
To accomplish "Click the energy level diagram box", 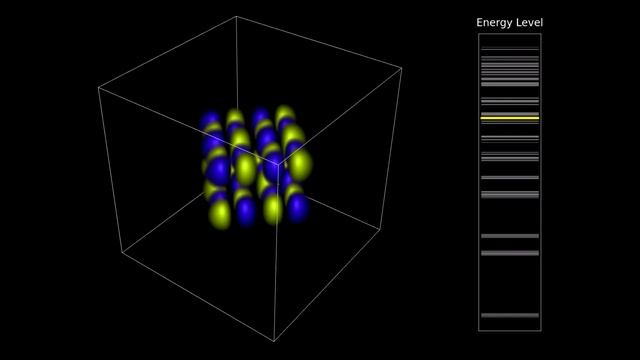I will click(x=510, y=182).
